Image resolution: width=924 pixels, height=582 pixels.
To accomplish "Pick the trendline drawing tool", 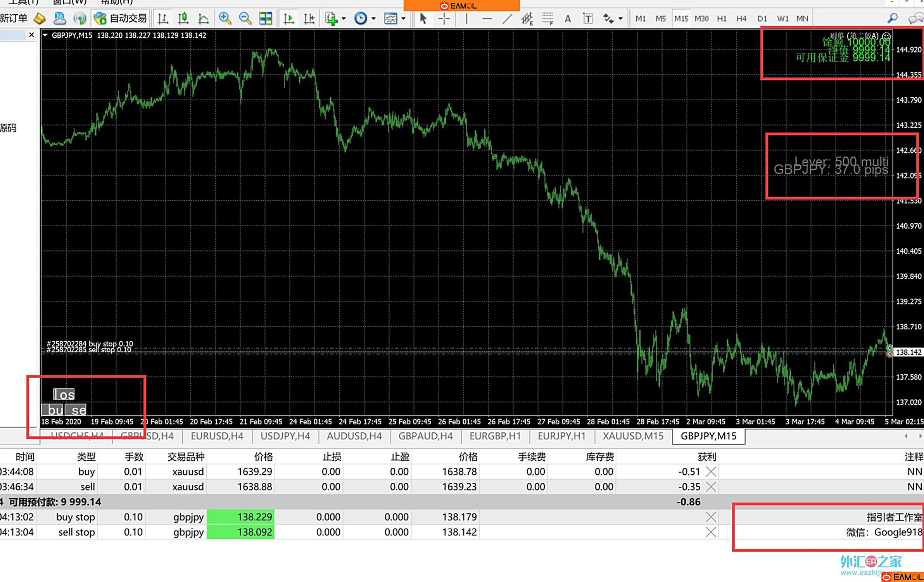I will pos(507,18).
